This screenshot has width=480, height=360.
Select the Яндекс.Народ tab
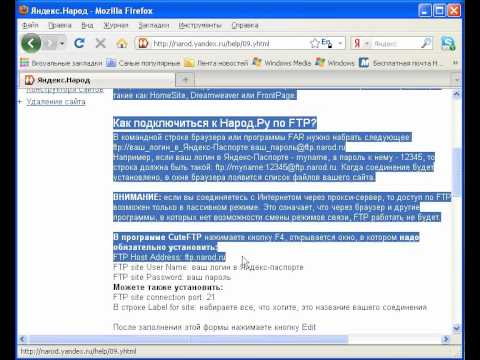pyautogui.click(x=97, y=80)
